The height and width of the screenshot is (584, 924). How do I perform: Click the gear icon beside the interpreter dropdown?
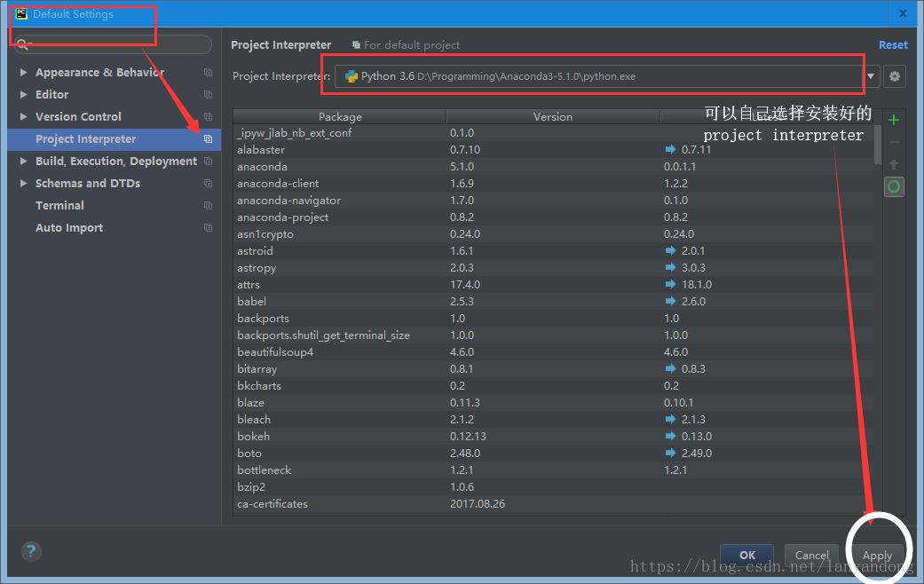point(894,76)
